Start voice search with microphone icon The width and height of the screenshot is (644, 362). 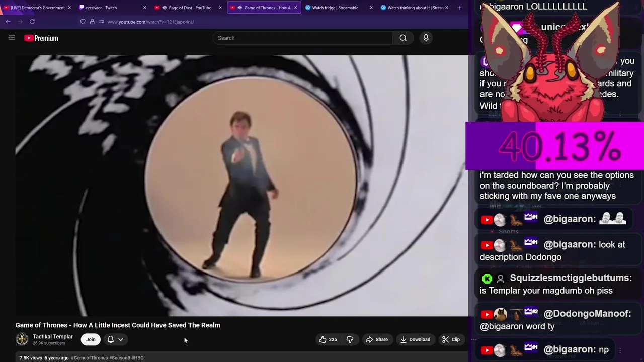tap(426, 38)
